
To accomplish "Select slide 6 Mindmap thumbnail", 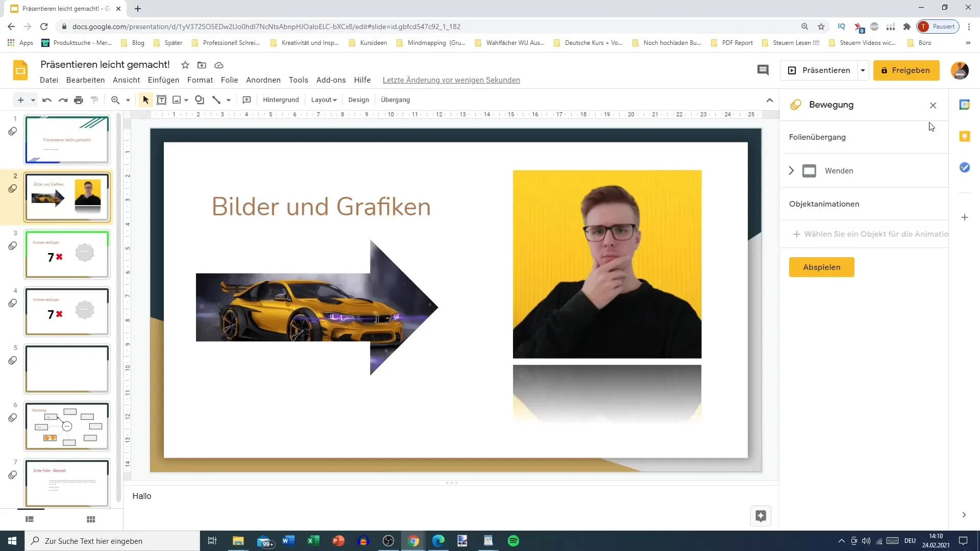I will coord(67,426).
